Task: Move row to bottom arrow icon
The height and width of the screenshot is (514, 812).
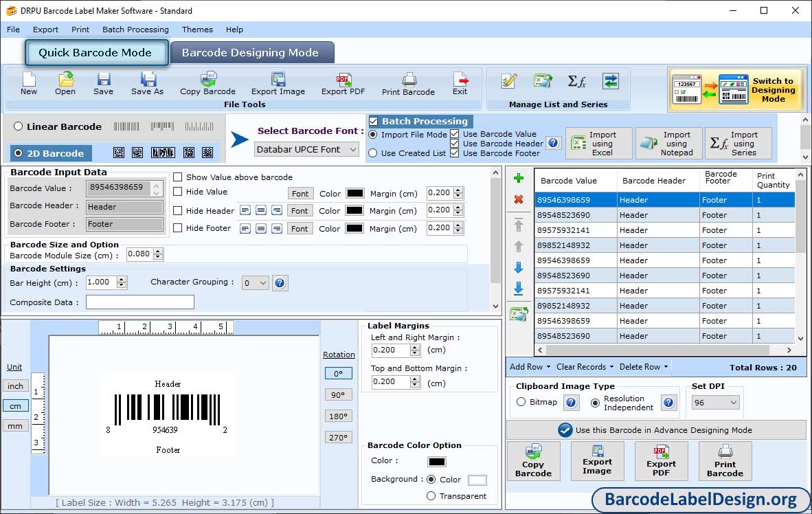Action: [x=519, y=289]
